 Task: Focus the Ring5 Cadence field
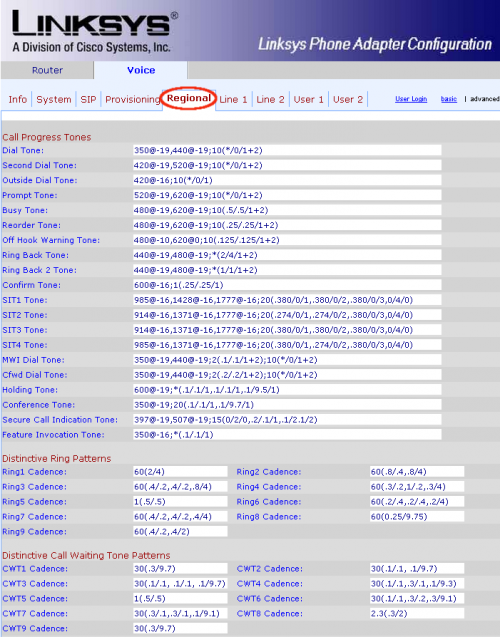tap(180, 502)
